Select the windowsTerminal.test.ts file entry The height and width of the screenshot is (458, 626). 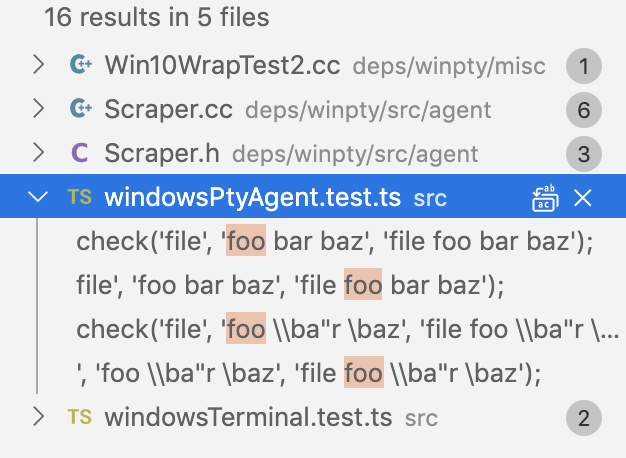[313, 418]
